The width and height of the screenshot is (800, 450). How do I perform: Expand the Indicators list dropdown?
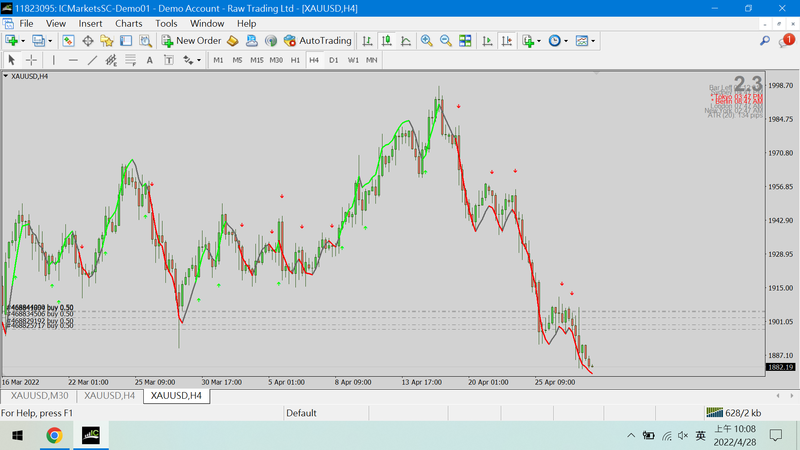(532, 41)
